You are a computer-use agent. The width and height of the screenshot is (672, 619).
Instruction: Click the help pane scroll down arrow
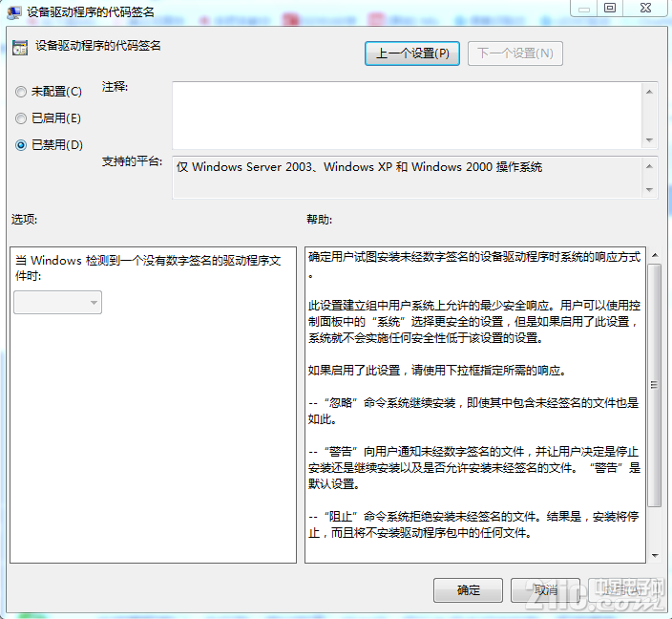pyautogui.click(x=655, y=556)
